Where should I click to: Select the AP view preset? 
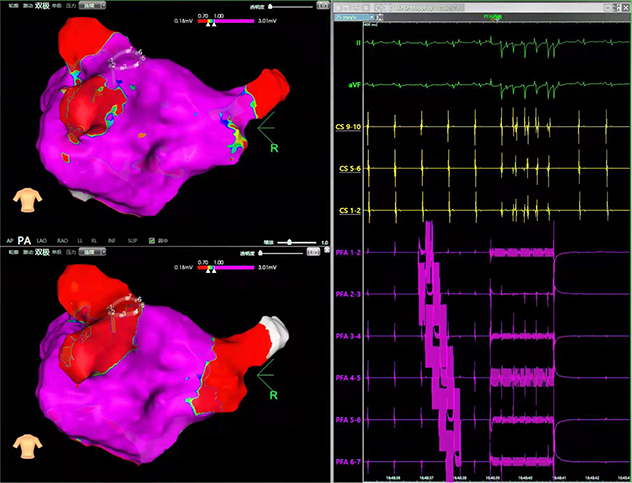tap(9, 241)
